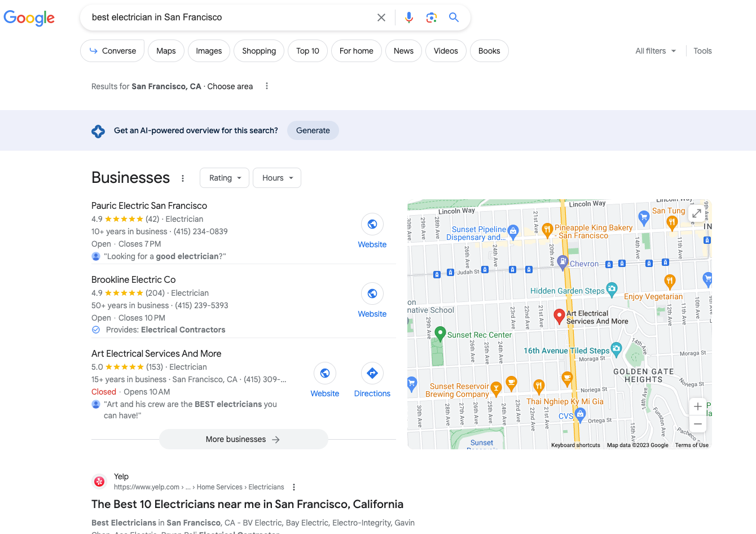This screenshot has height=534, width=756.
Task: Open Pauric Electric San Francisco listing
Action: coord(149,206)
